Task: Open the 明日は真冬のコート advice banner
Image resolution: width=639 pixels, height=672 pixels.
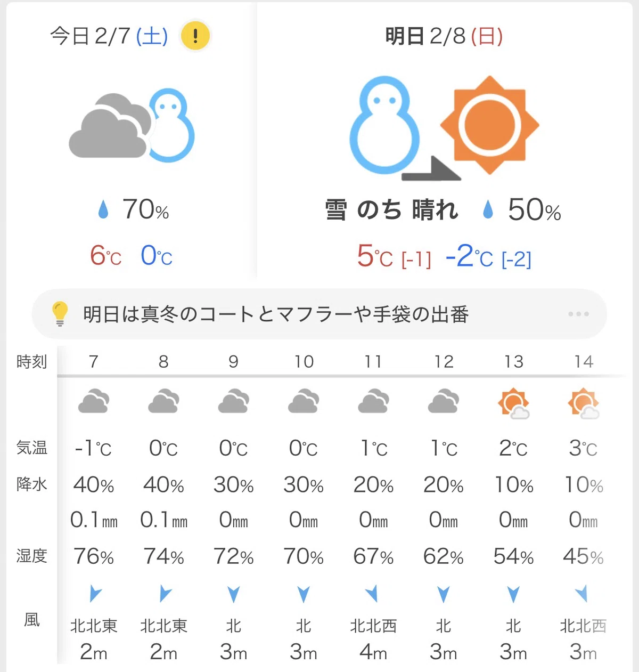Action: 319,314
